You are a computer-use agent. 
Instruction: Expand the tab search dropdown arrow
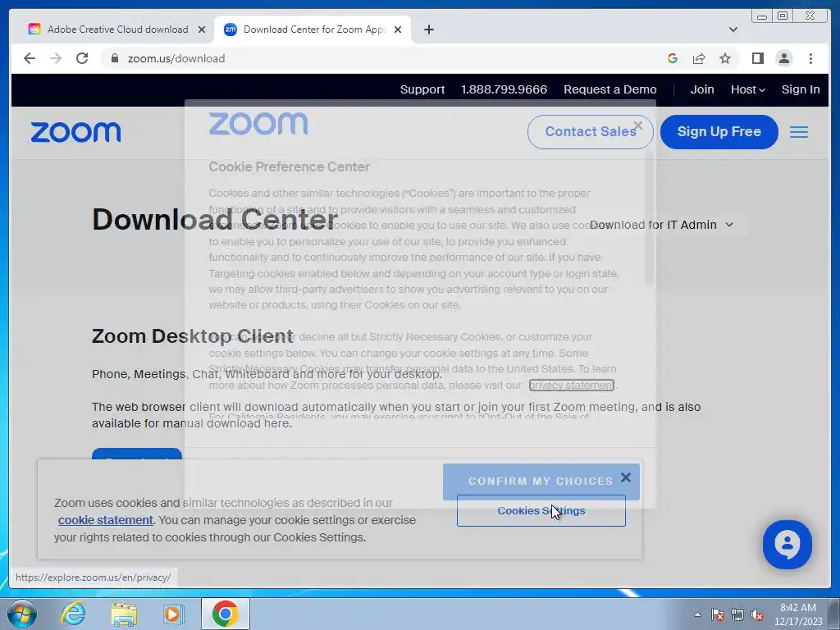733,30
